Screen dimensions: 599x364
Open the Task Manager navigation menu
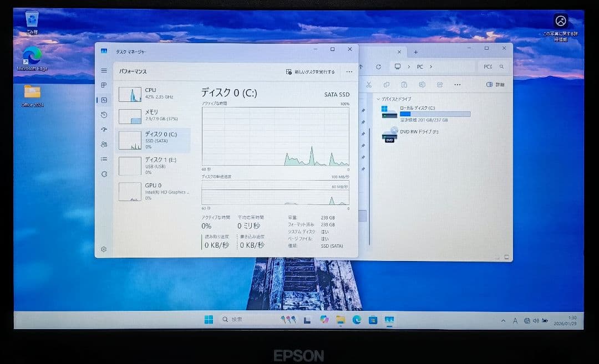[103, 70]
